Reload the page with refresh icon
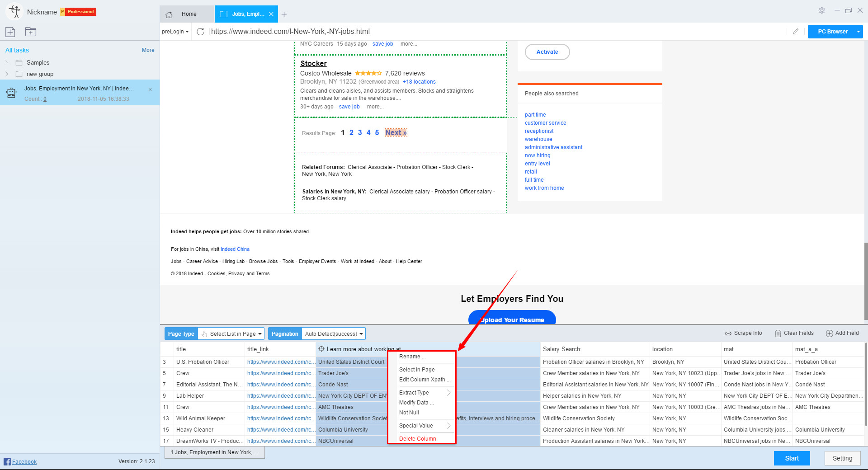868x470 pixels. [x=201, y=32]
